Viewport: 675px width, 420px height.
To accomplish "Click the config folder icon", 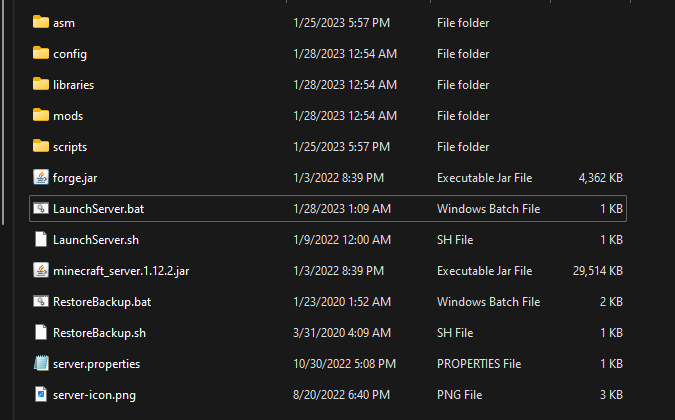I will pyautogui.click(x=41, y=53).
